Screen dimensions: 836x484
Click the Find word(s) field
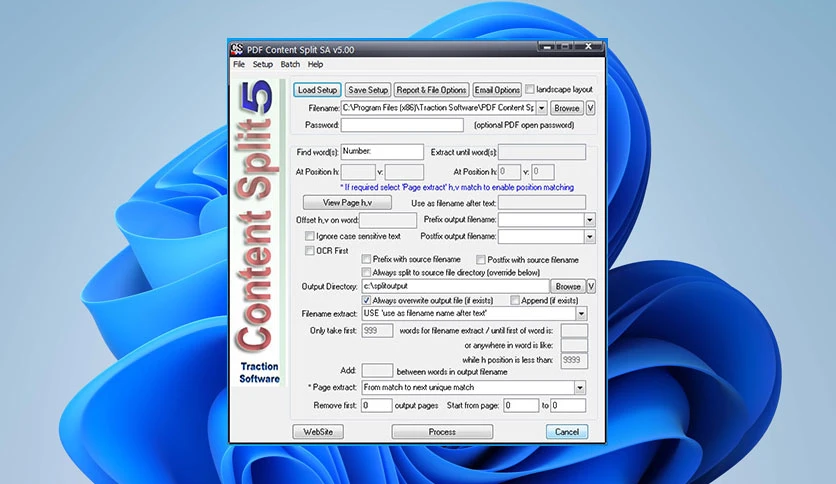click(382, 152)
